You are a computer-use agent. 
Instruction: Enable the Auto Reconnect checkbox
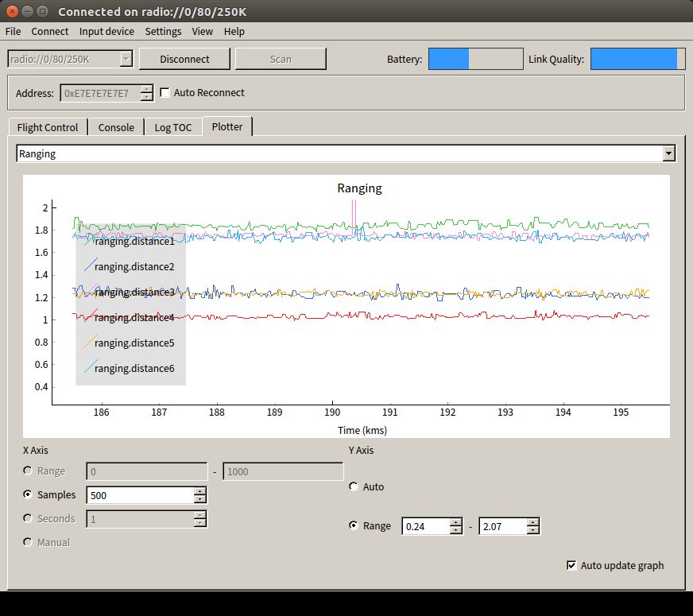click(165, 93)
